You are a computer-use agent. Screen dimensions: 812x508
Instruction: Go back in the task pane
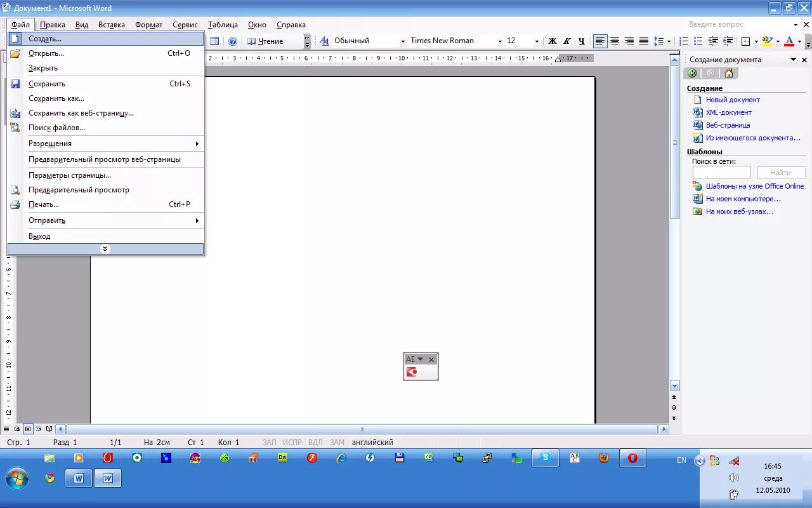tap(692, 73)
